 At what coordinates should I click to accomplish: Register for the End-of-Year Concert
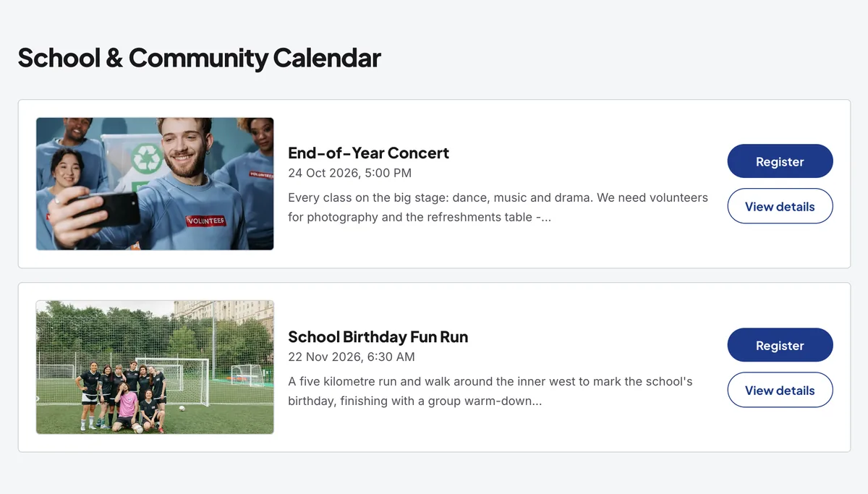click(780, 161)
